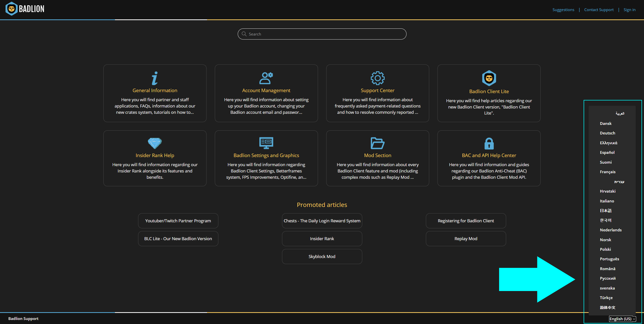The height and width of the screenshot is (324, 644).
Task: Open BAC and API Help Center title
Action: pyautogui.click(x=489, y=155)
